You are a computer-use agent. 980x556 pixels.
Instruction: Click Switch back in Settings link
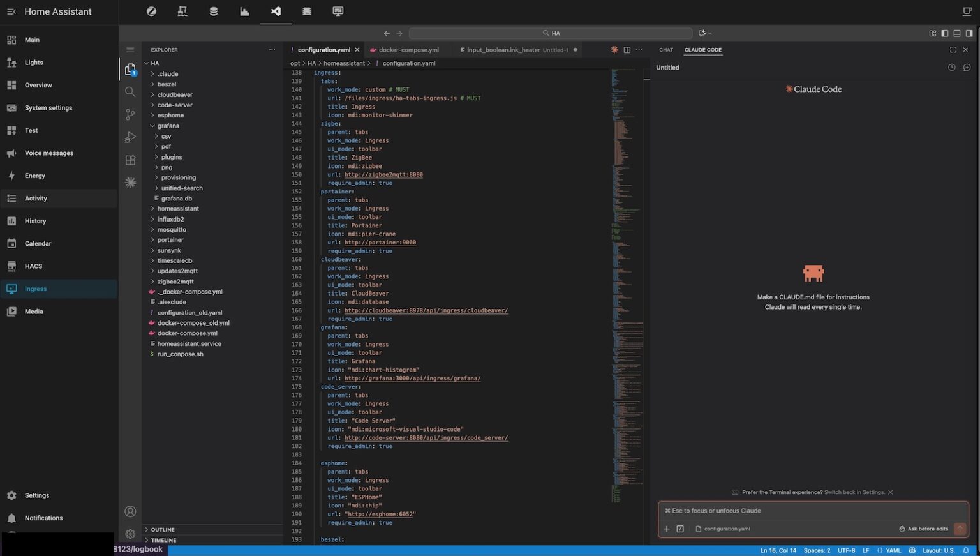tap(854, 492)
